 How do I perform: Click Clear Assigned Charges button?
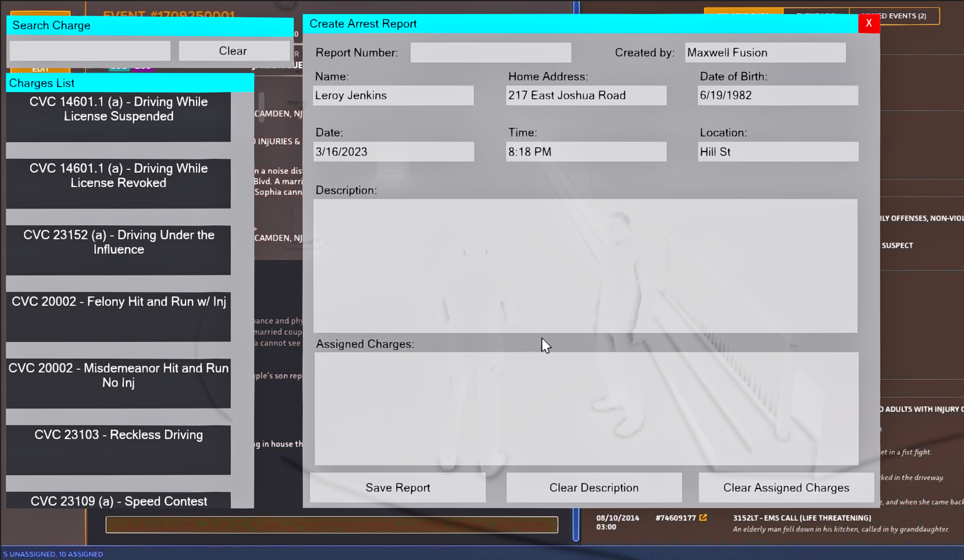click(785, 487)
